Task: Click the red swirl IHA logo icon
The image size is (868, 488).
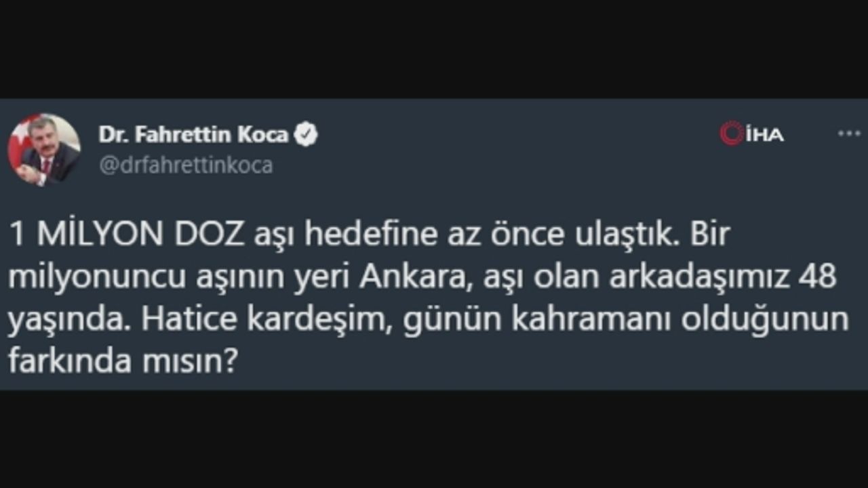Action: pyautogui.click(x=732, y=134)
